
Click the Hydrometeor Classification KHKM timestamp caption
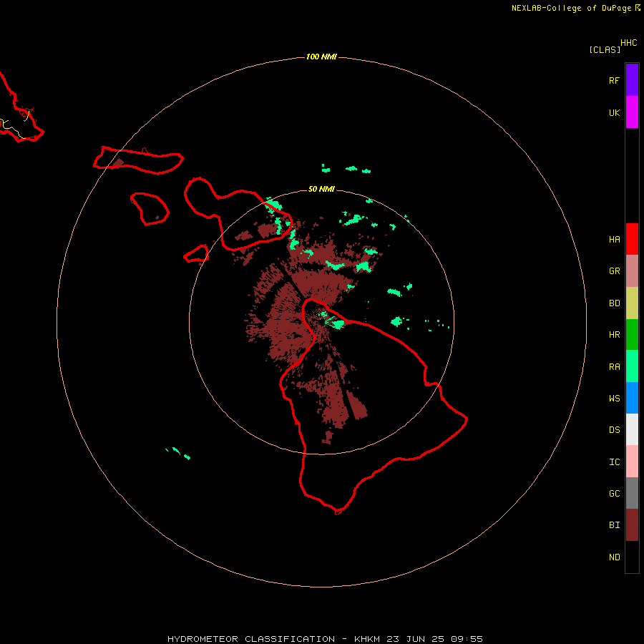pos(325,639)
